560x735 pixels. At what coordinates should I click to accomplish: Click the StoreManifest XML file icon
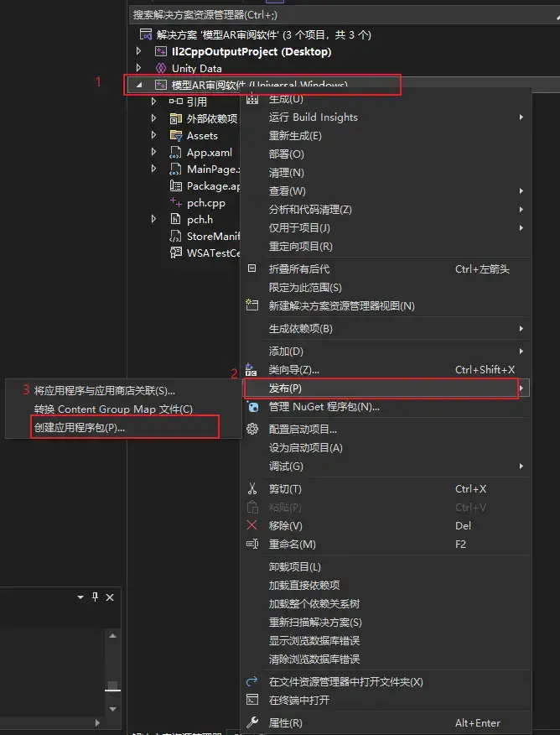(175, 237)
